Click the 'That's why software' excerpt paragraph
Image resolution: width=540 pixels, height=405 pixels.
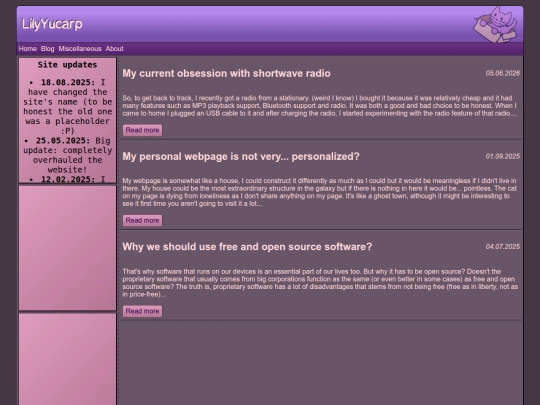(320, 283)
